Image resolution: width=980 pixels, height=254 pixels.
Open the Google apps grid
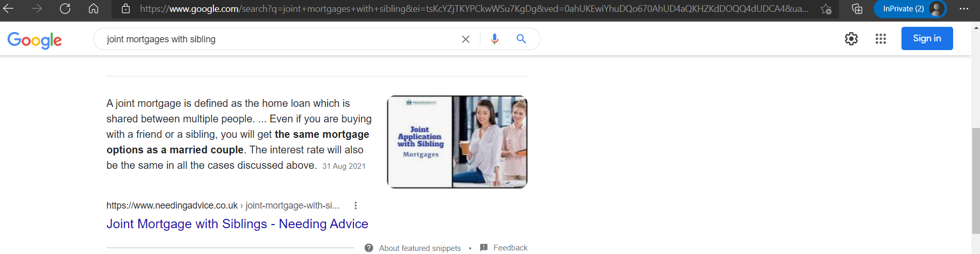pyautogui.click(x=881, y=39)
